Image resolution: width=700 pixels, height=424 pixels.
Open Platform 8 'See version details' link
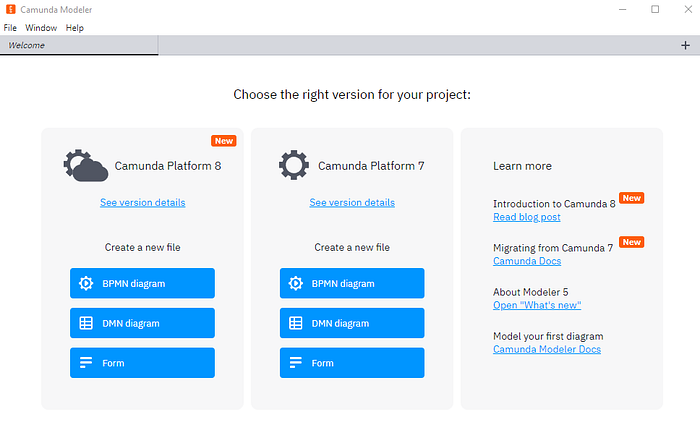(142, 202)
